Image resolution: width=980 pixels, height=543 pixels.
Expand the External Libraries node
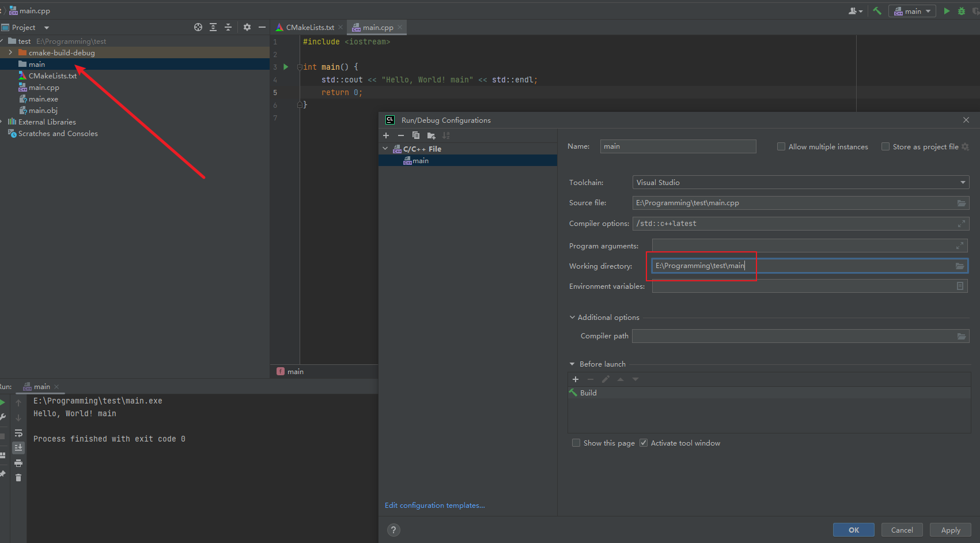click(x=2, y=122)
